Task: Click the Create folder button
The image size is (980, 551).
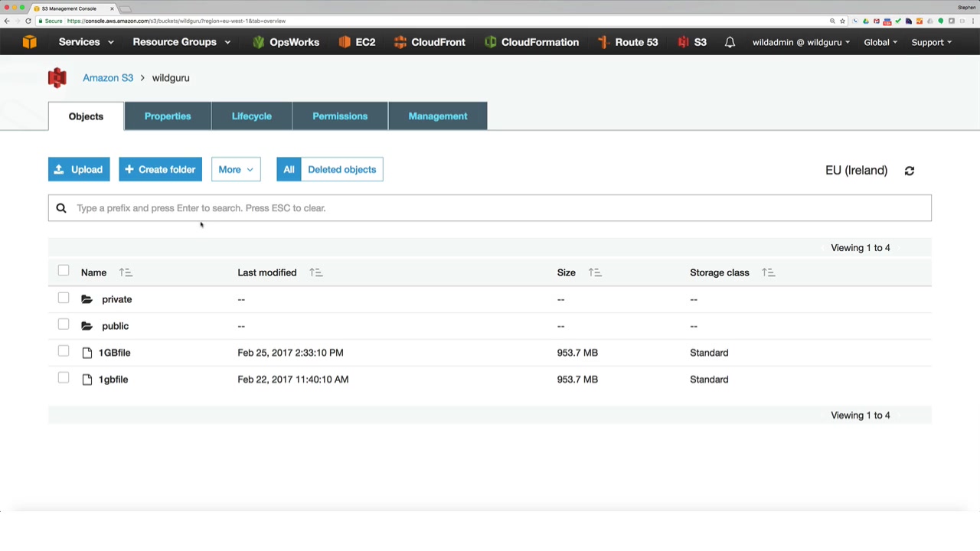Action: click(x=160, y=169)
